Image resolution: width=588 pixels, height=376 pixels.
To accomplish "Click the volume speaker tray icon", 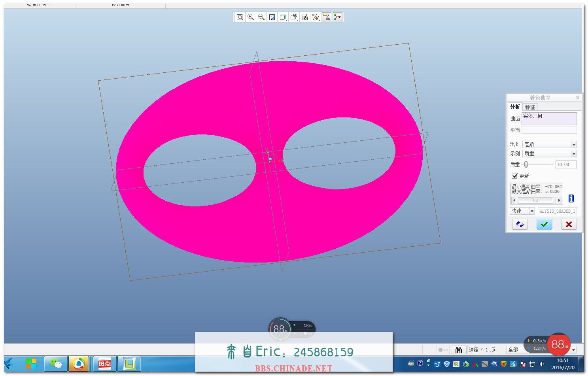I will pos(542,364).
